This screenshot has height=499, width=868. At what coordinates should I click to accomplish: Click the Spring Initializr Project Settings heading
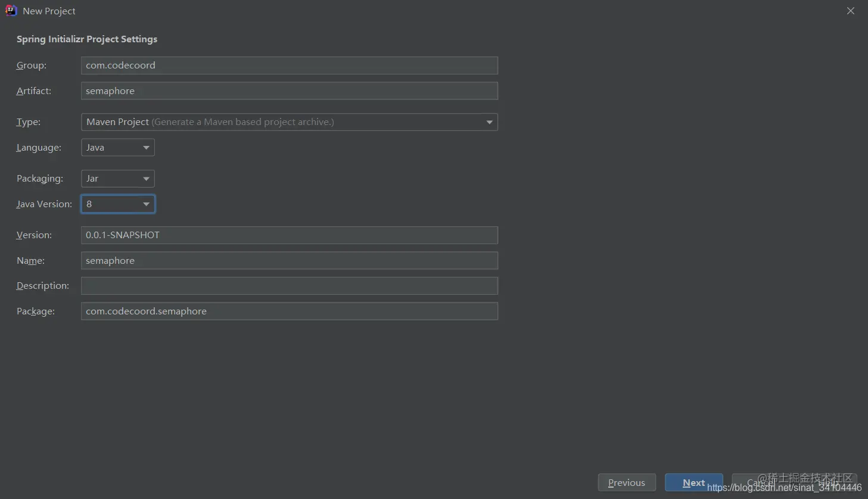[x=87, y=39]
